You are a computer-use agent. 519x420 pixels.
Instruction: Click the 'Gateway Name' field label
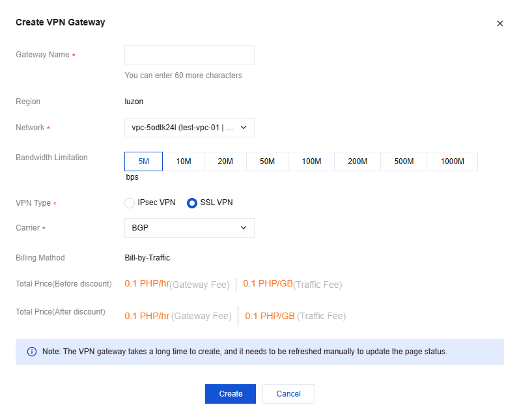(x=42, y=55)
